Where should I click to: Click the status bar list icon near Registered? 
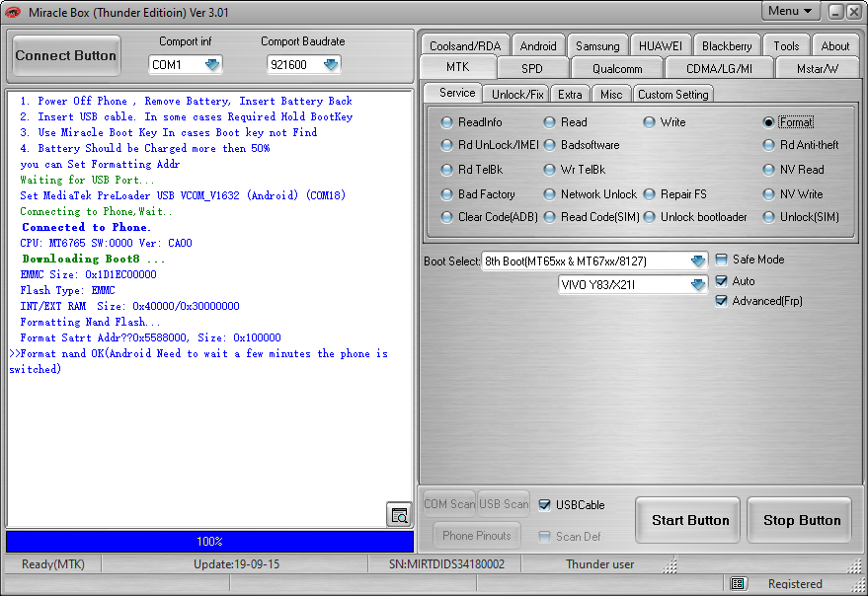click(737, 583)
